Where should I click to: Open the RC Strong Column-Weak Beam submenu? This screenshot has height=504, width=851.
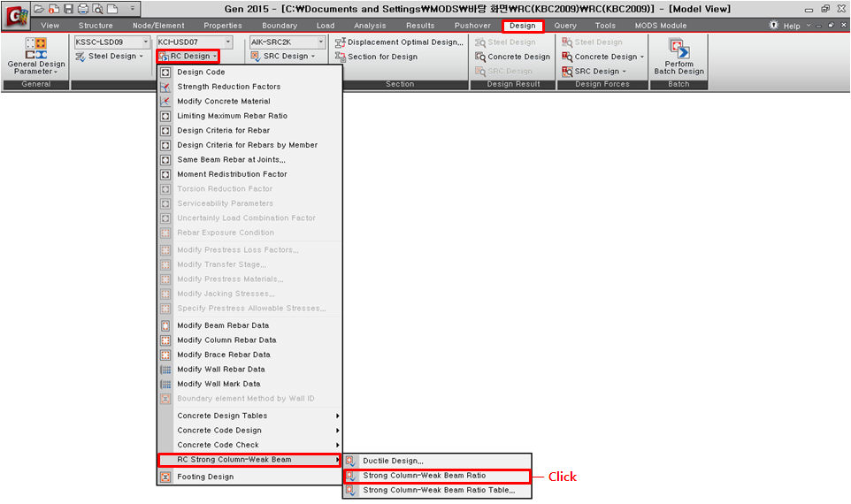coord(249,460)
